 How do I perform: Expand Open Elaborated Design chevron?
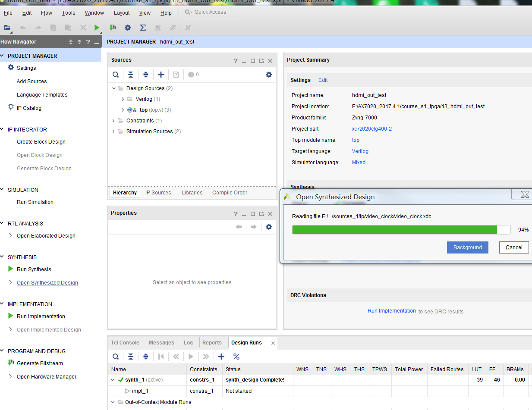point(11,235)
